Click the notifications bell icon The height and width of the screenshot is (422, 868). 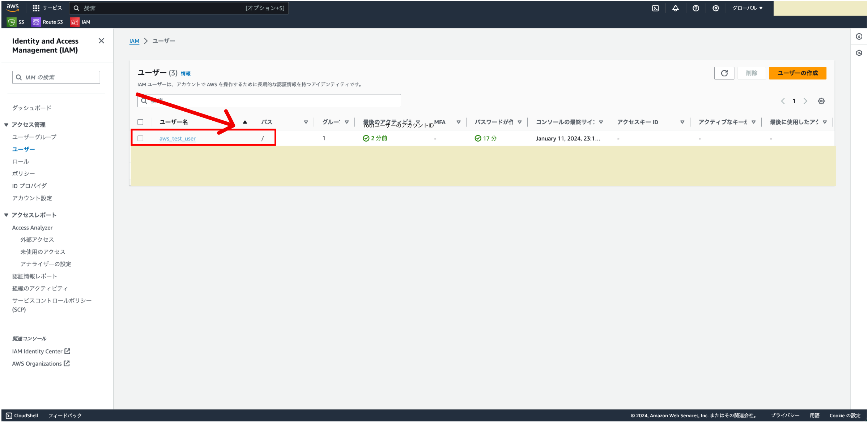(675, 8)
